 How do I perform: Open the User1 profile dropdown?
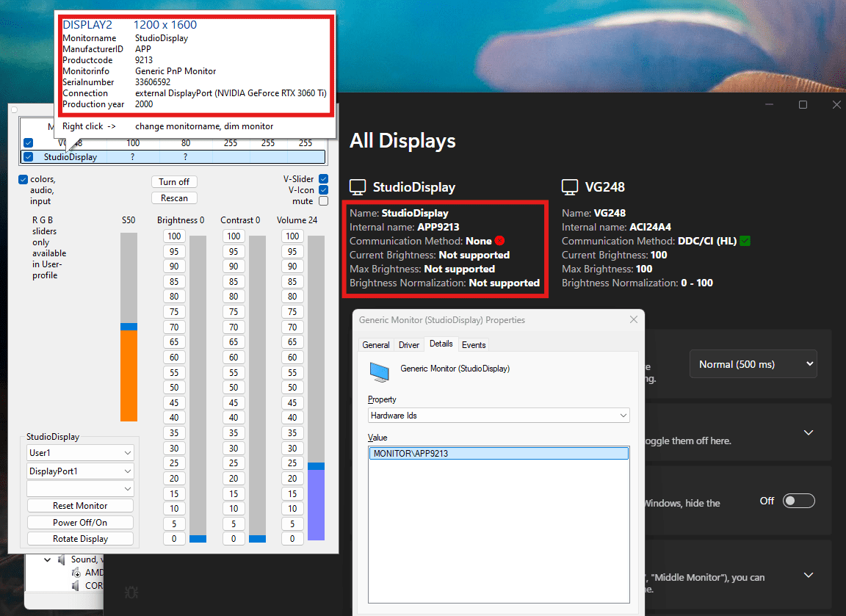click(x=80, y=453)
